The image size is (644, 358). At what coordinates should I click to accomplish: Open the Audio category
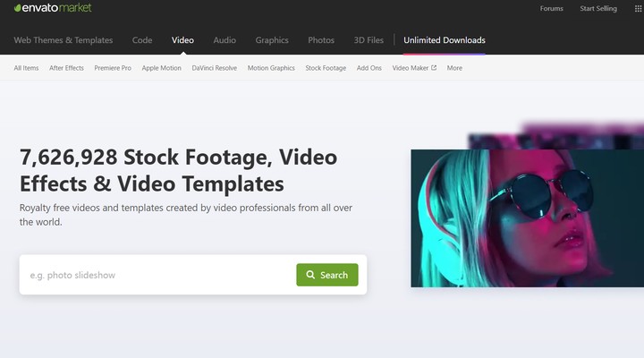click(225, 40)
